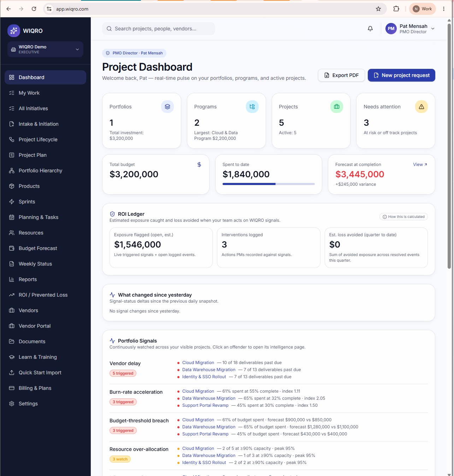The height and width of the screenshot is (476, 454).
Task: Click the PM user avatar
Action: click(391, 29)
